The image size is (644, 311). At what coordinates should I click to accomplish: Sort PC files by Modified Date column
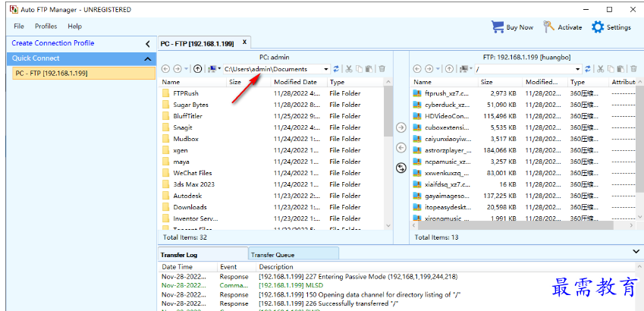tap(299, 82)
